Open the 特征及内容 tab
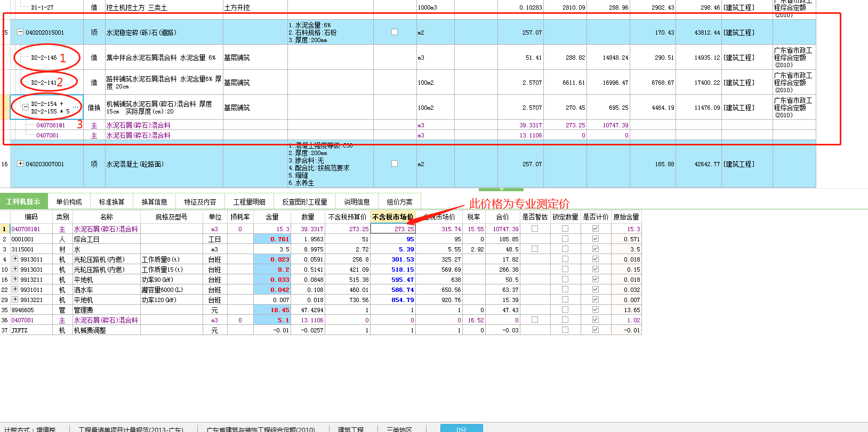868x432 pixels. (200, 201)
